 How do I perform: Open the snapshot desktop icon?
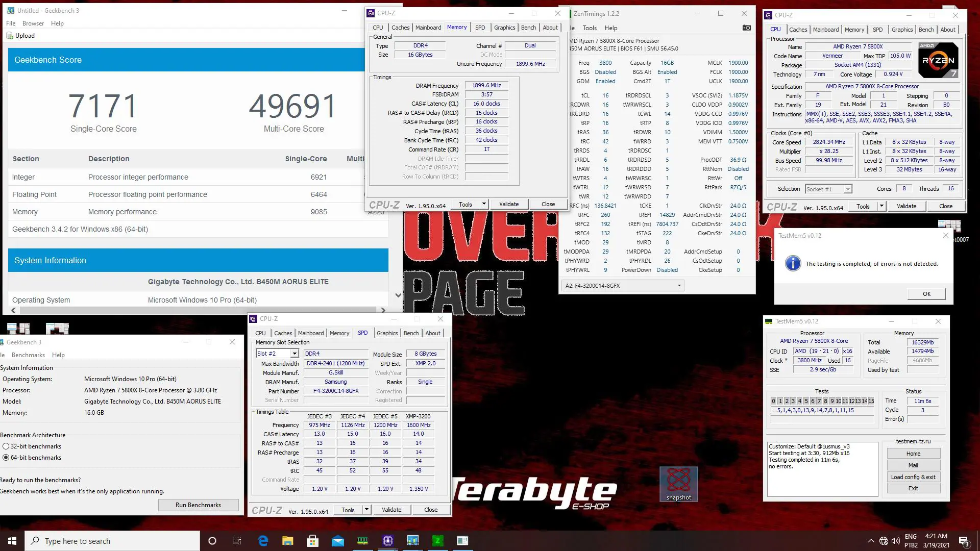point(678,484)
